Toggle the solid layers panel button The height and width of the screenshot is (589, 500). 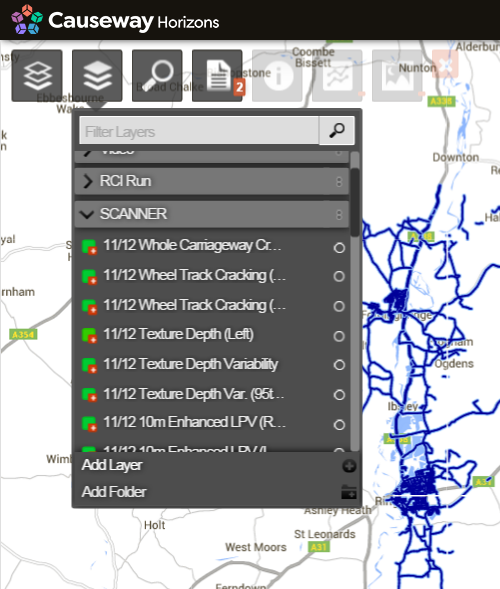coord(97,76)
